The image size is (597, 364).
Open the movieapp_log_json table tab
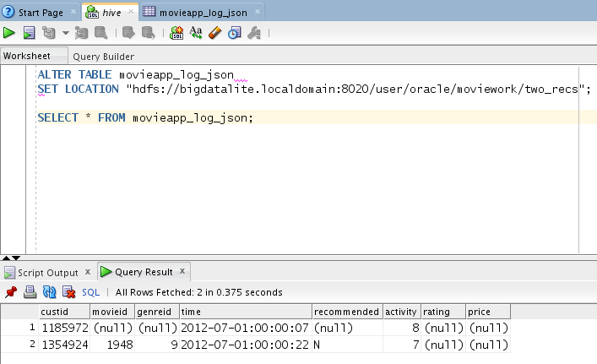203,13
